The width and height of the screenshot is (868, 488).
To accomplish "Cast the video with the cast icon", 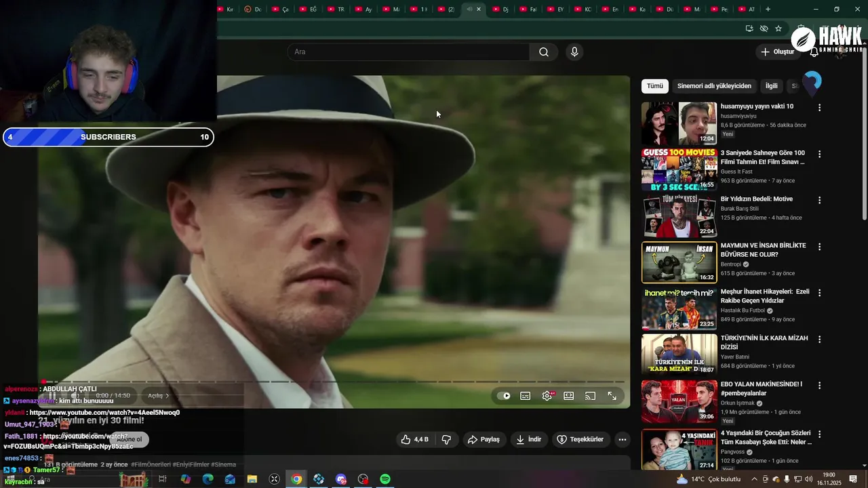I will (591, 396).
